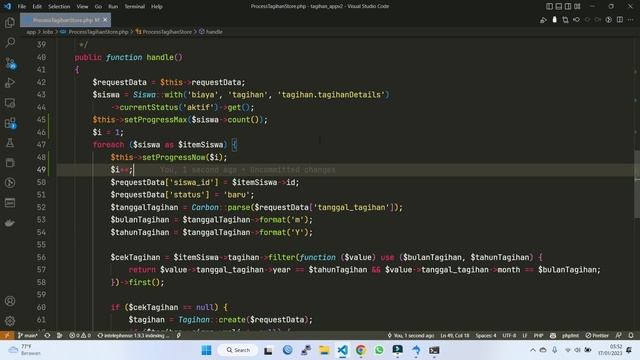Click the phpfmt status bar button
This screenshot has height=360, width=640.
coord(570,335)
